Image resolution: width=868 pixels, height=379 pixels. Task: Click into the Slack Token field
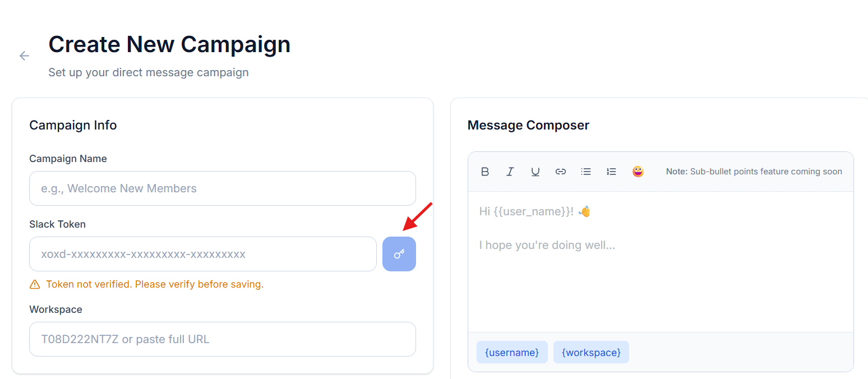pyautogui.click(x=203, y=254)
